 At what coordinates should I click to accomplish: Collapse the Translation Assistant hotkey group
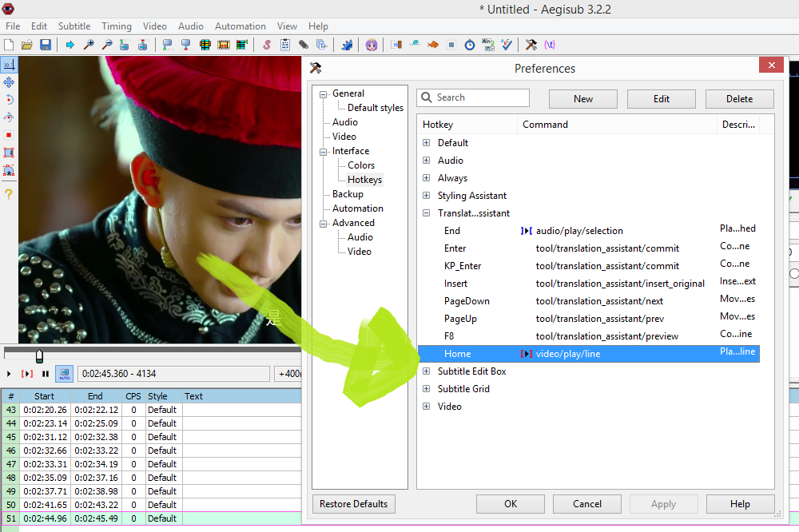(427, 213)
